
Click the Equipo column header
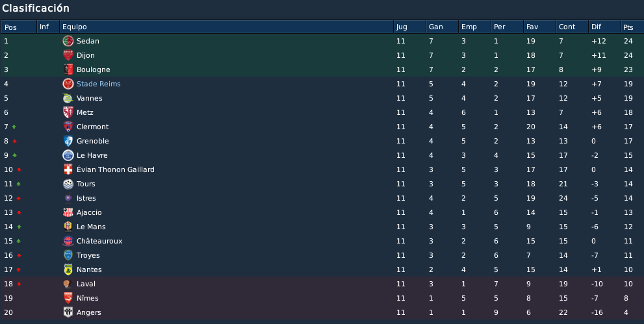pyautogui.click(x=226, y=27)
